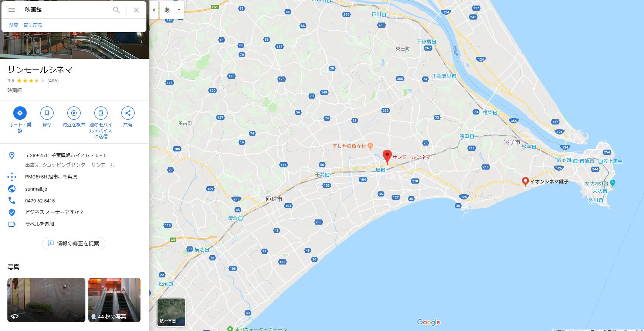Viewport: 644px width, 331px height.
Task: Open sunmall.jp website link
Action: pos(36,189)
